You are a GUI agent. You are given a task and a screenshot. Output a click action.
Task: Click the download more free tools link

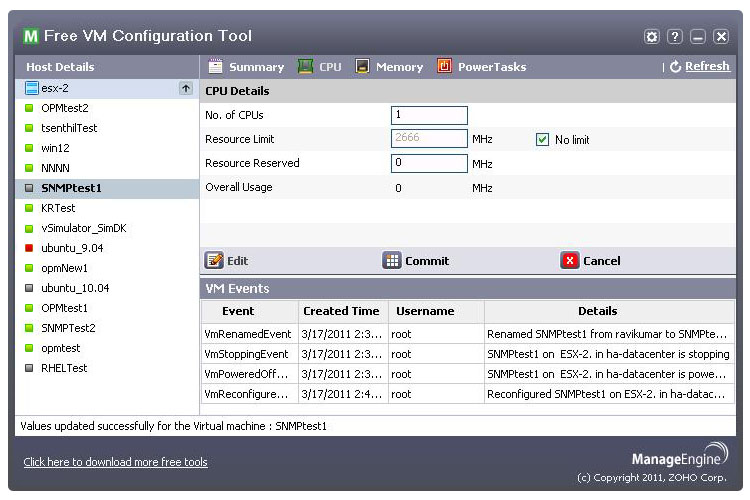(x=115, y=462)
